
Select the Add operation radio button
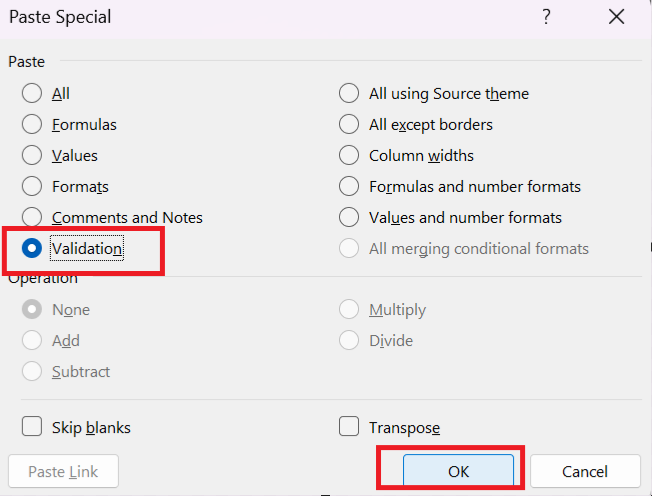[x=32, y=341]
